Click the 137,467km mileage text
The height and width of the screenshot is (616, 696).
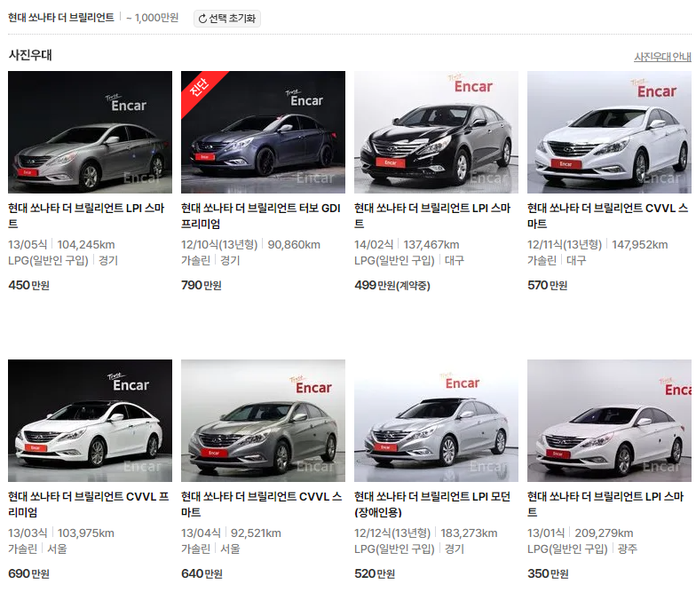click(x=431, y=245)
